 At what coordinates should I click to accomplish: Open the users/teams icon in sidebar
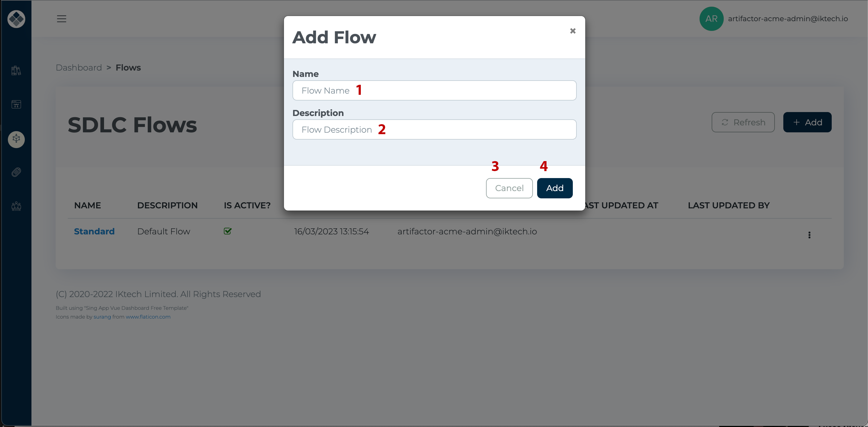pos(16,206)
